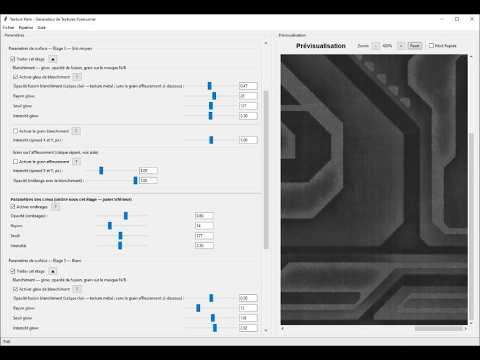Click the parameters panel vertical scrollbar thumb
This screenshot has height=360, width=480.
click(x=266, y=170)
